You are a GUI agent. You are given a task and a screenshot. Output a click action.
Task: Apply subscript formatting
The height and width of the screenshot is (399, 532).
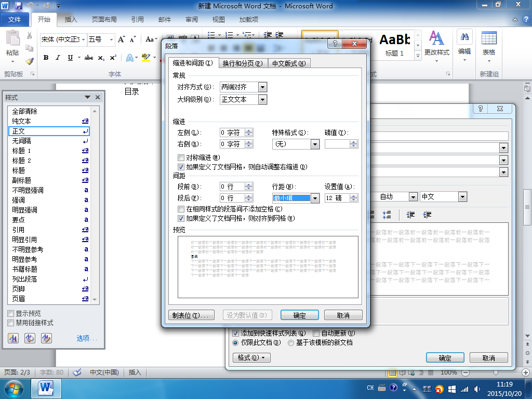pos(101,58)
